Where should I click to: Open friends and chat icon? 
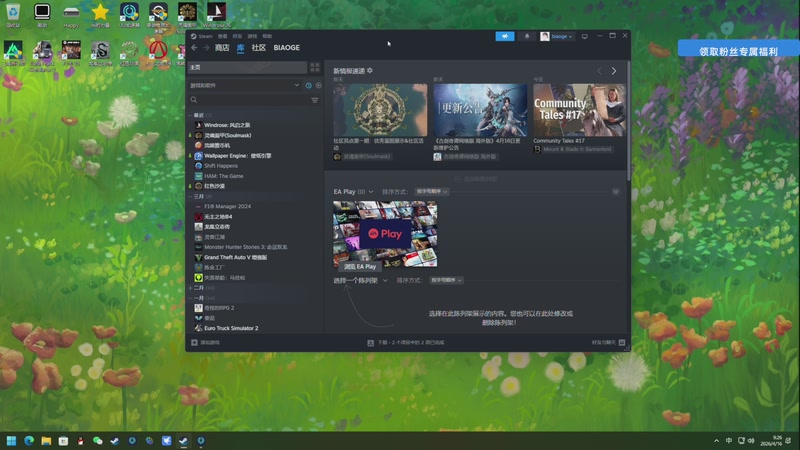click(622, 342)
